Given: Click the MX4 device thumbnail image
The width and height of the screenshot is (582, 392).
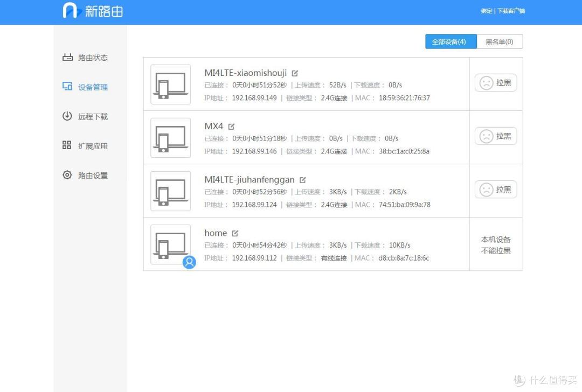Looking at the screenshot, I should coord(170,137).
